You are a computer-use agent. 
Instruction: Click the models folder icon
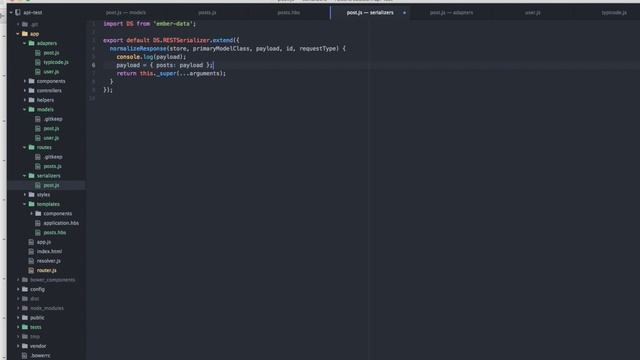tap(31, 109)
